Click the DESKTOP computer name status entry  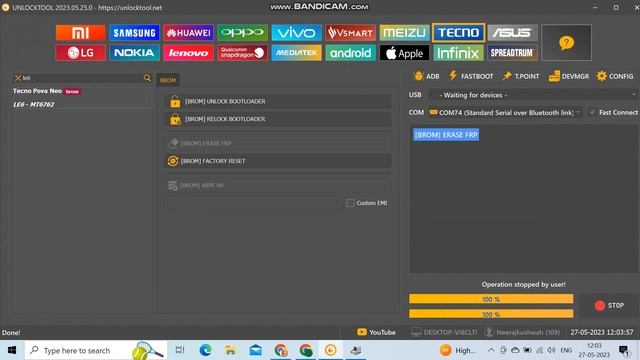click(x=444, y=332)
